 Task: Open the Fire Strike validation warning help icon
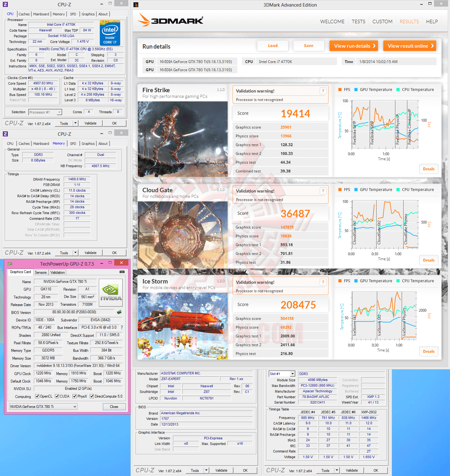pyautogui.click(x=323, y=91)
